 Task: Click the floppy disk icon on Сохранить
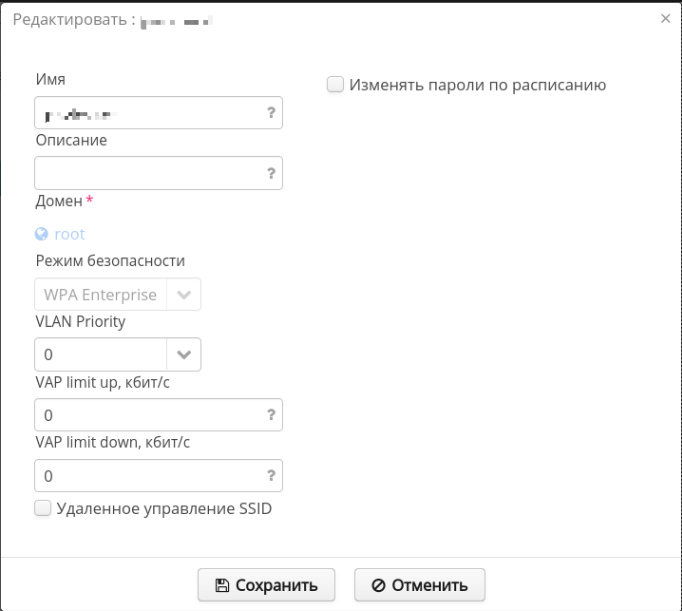point(222,585)
